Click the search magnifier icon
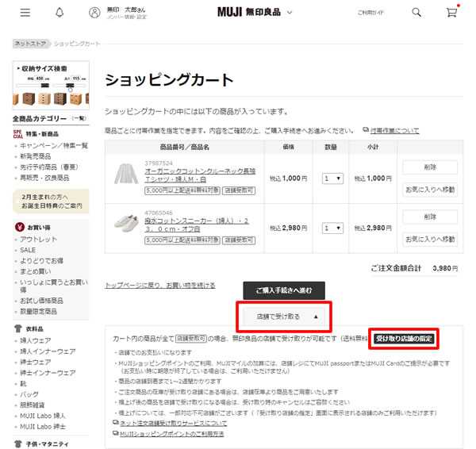476x449 pixels. pos(416,13)
